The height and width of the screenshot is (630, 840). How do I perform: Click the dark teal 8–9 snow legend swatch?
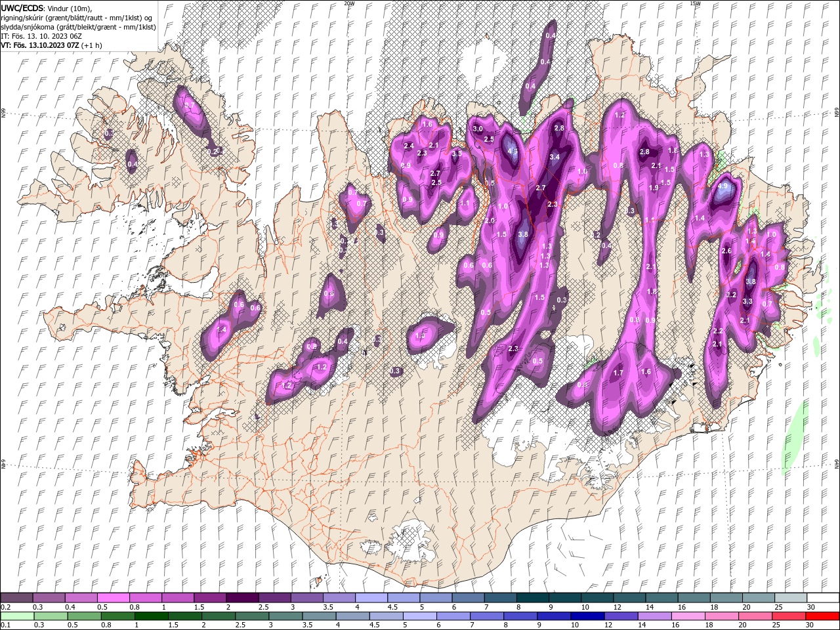(x=532, y=598)
